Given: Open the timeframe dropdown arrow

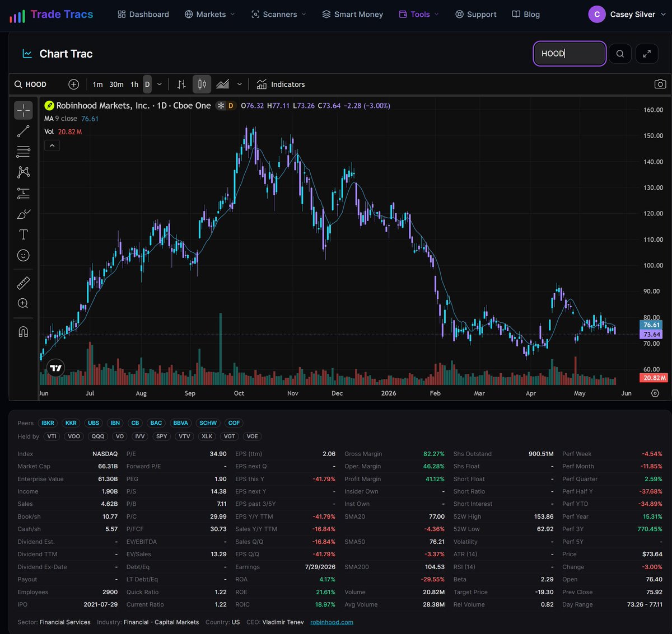Looking at the screenshot, I should point(160,84).
